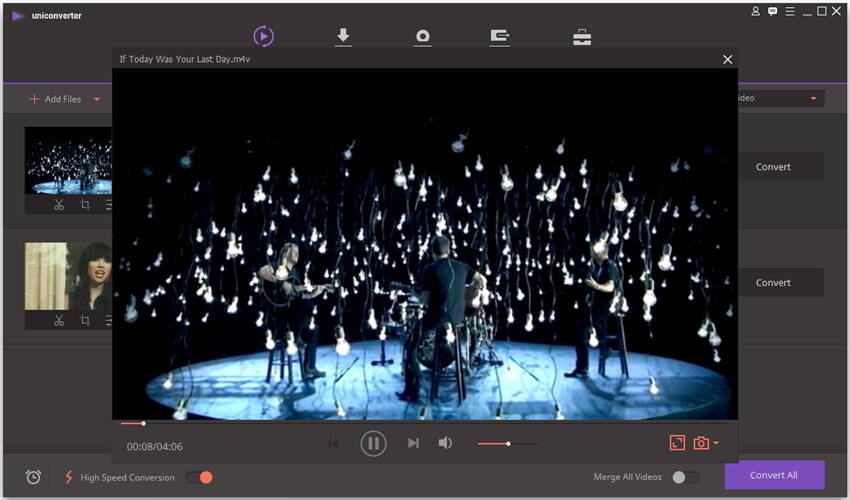850x500 pixels.
Task: Click the High Speed Conversion label
Action: tap(127, 478)
